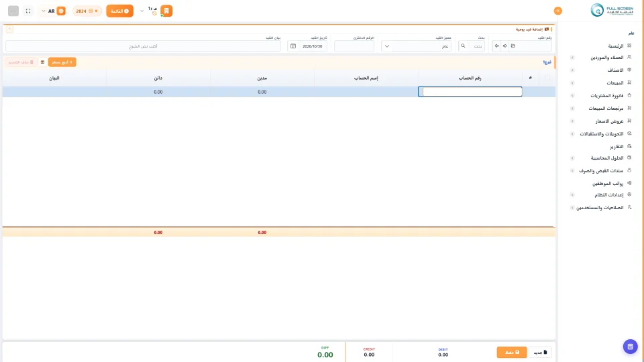
Task: Click the report icon next to التقارير
Action: click(x=629, y=146)
